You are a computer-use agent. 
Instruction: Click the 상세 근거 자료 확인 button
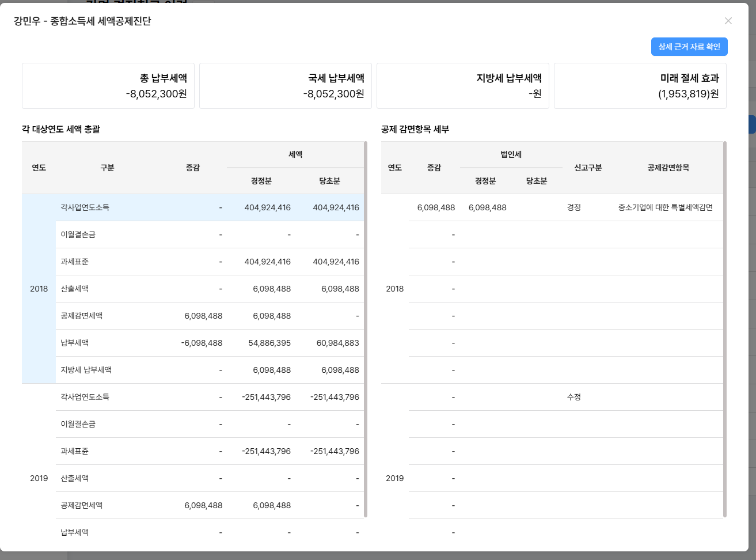(x=689, y=47)
